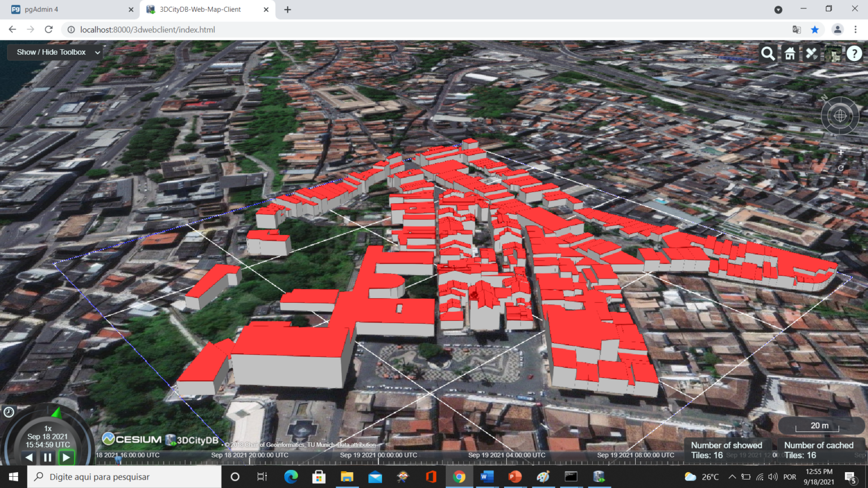
Task: Pause the time animation
Action: coord(48,457)
